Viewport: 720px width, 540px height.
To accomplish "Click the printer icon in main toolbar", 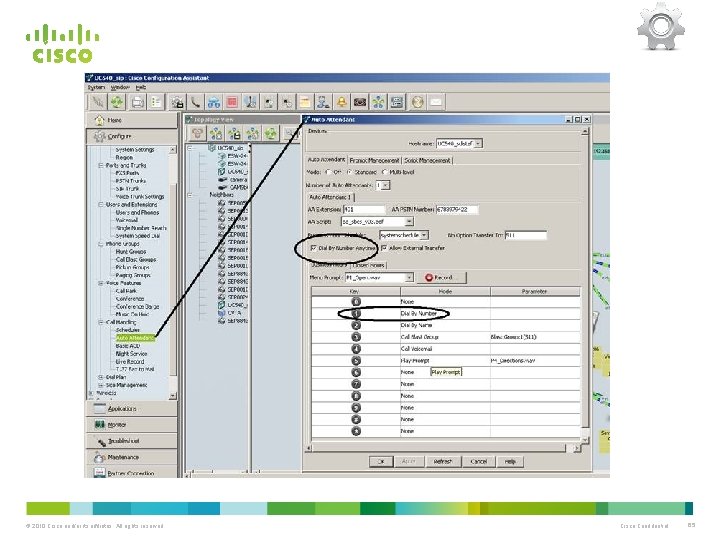I will 137,102.
